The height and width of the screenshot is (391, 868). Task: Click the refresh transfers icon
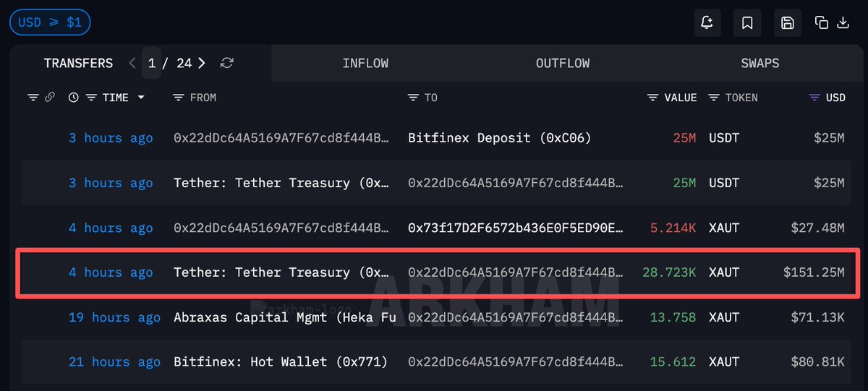(227, 63)
